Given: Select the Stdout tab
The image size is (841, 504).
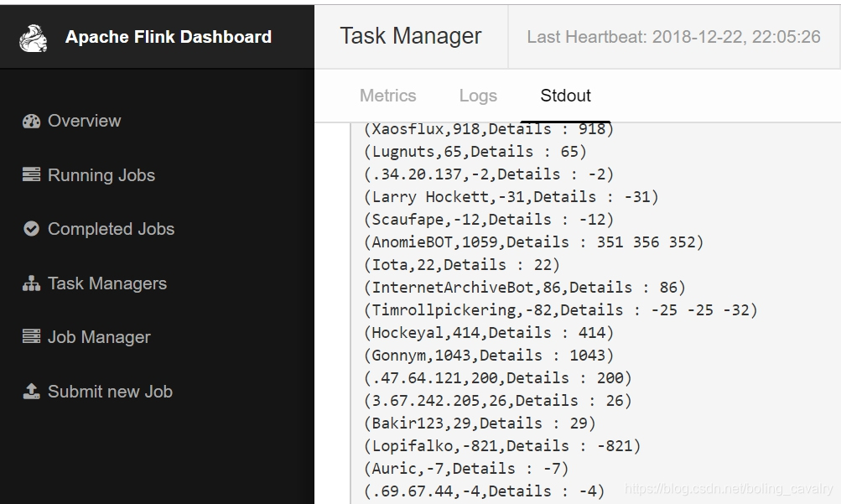Looking at the screenshot, I should pyautogui.click(x=565, y=96).
